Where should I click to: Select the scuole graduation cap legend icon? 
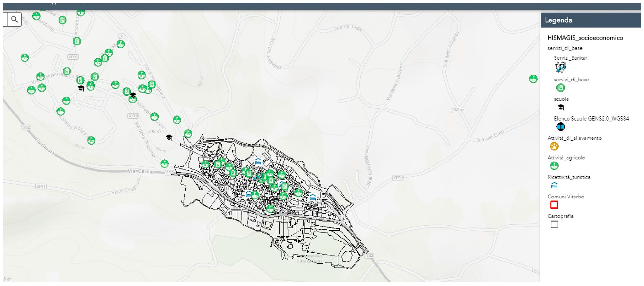pos(561,107)
